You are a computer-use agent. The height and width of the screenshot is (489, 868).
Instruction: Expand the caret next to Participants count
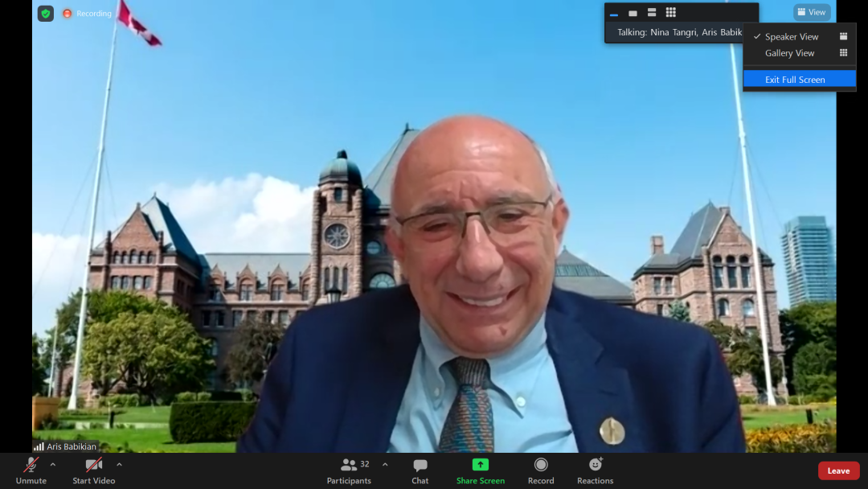coord(385,464)
